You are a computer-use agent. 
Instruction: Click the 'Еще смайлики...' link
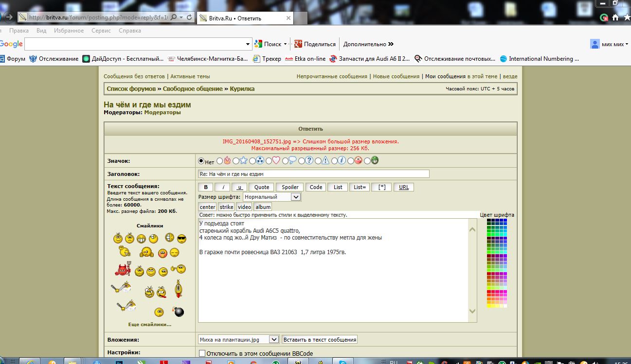(149, 324)
